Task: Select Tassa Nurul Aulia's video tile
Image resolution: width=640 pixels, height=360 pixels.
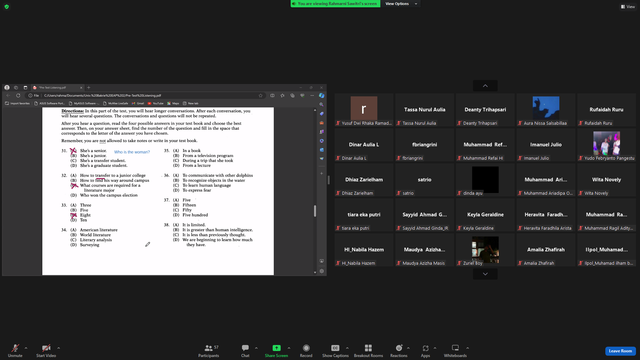Action: tap(424, 110)
